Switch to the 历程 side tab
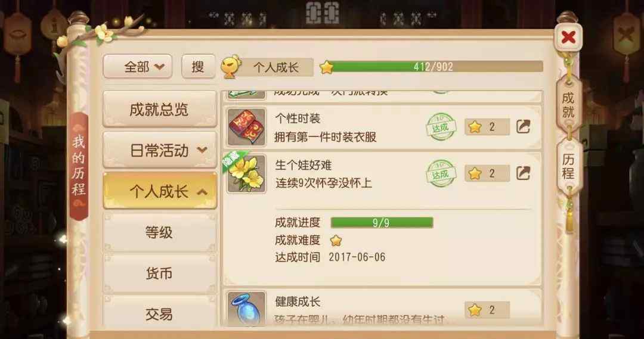This screenshot has height=339, width=644. [x=568, y=166]
